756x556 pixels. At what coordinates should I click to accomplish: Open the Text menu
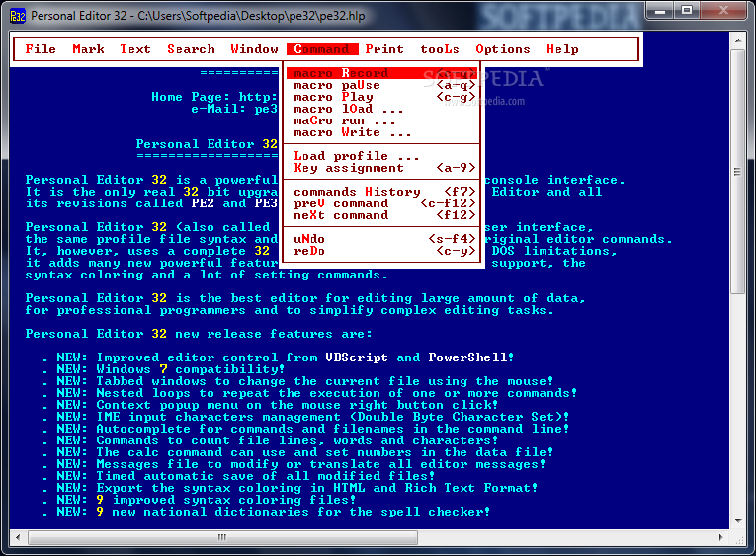click(x=135, y=49)
